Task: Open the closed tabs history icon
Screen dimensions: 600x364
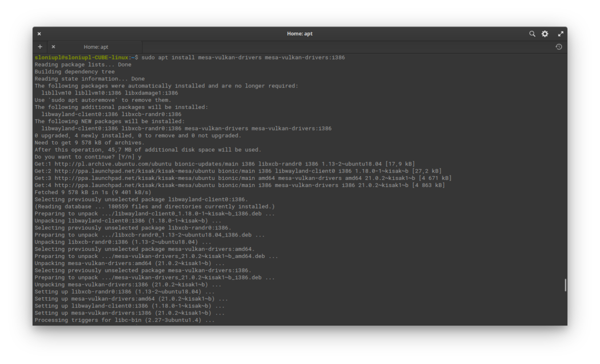Action: 558,47
